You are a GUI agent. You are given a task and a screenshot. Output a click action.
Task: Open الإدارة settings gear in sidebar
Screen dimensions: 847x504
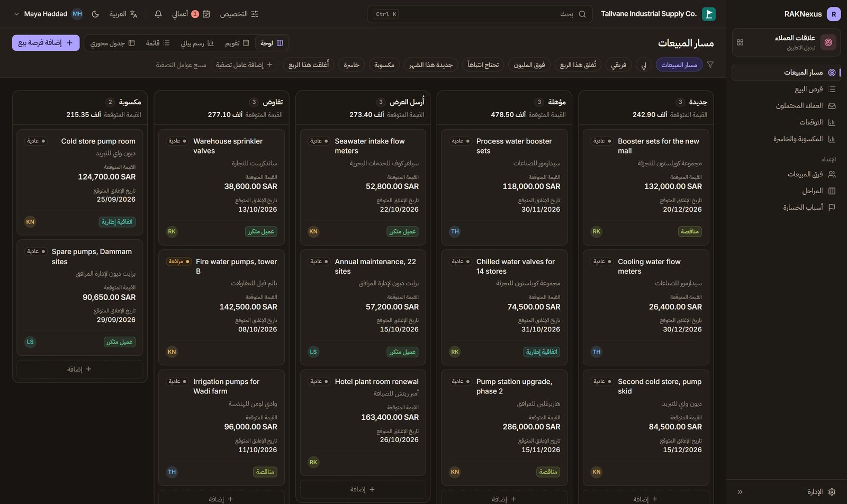(821, 492)
